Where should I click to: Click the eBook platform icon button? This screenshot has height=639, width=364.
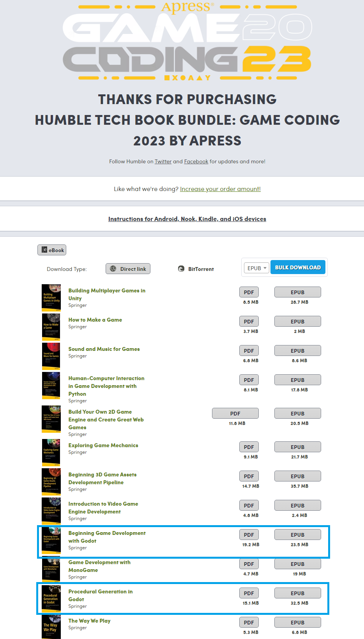(52, 250)
